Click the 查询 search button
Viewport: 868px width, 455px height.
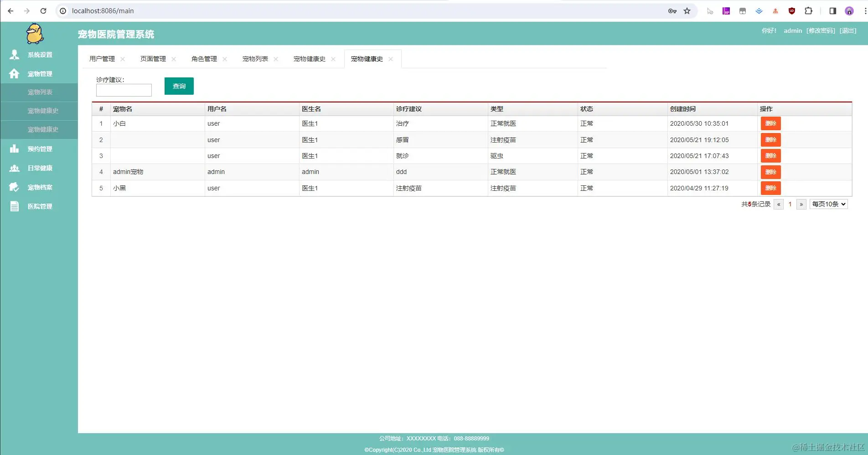(179, 86)
